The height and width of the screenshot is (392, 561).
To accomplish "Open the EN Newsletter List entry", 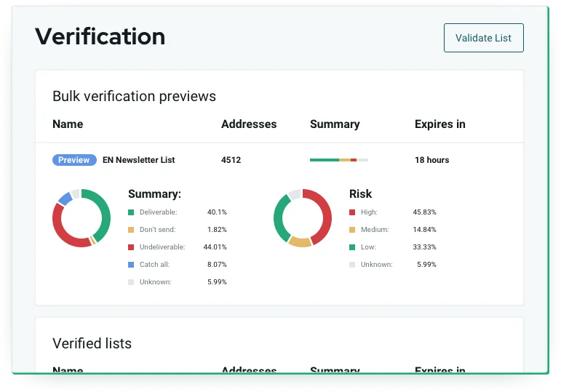I will [x=138, y=160].
